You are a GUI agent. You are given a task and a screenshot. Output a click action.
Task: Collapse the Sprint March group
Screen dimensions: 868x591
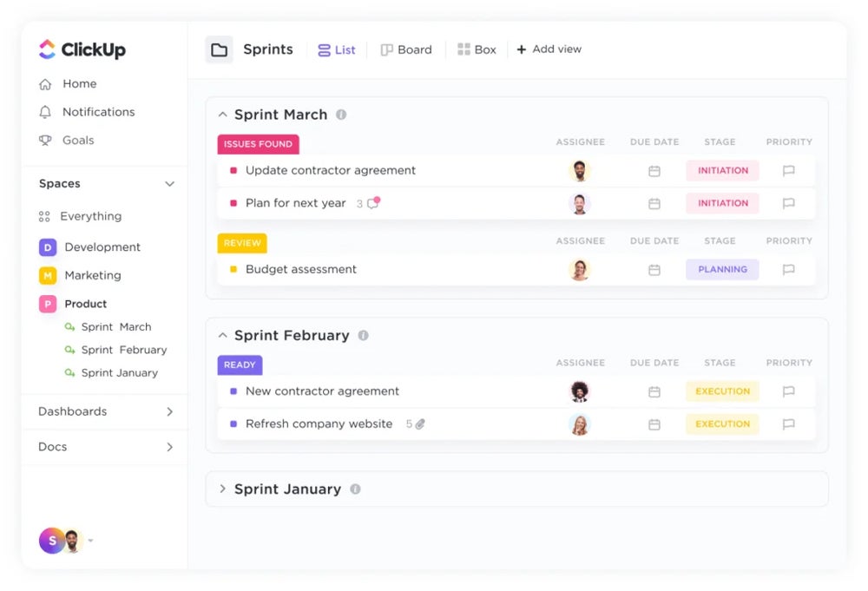point(222,115)
